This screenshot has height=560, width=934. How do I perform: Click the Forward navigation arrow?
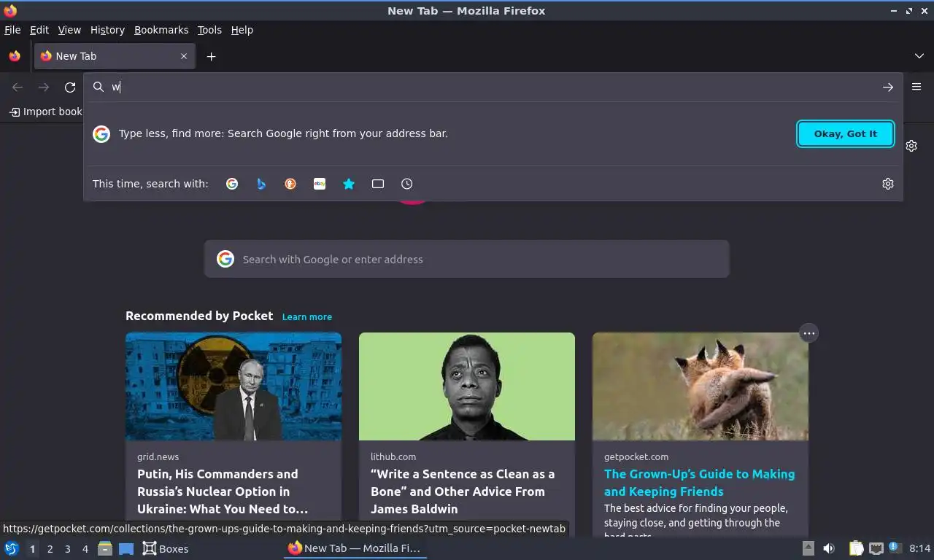pos(44,87)
